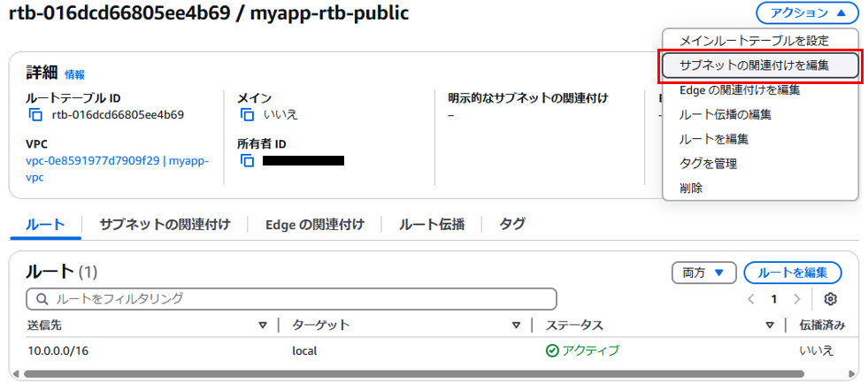The height and width of the screenshot is (385, 868).
Task: Open the 情報 link beside 詳細
Action: click(74, 74)
